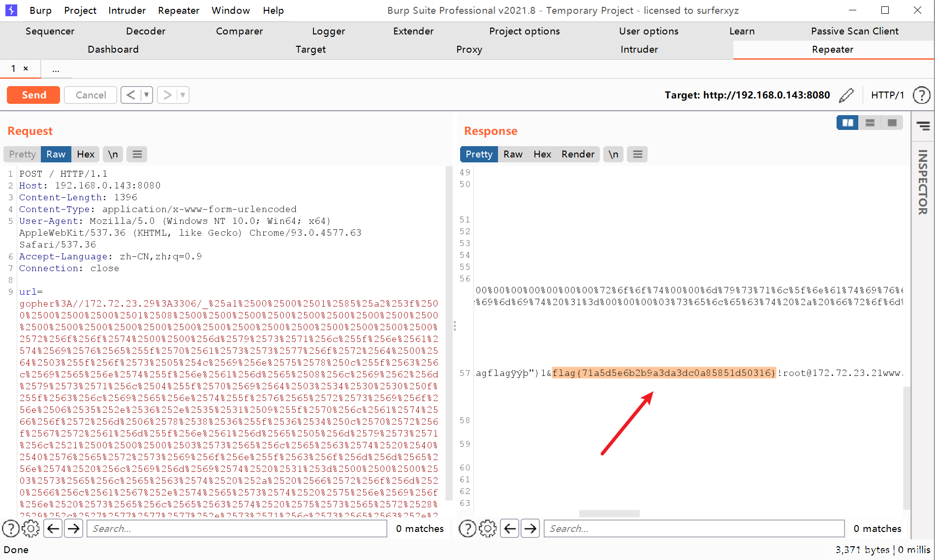Open request search help icon

click(11, 529)
